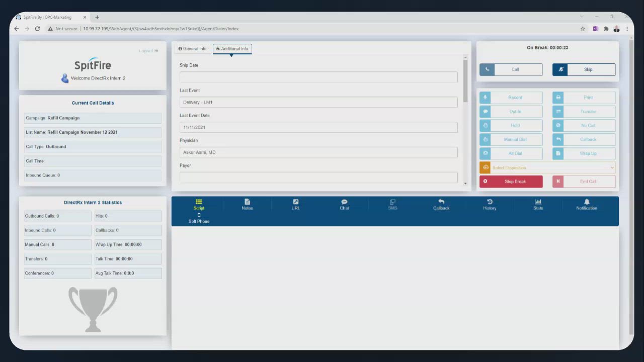644x362 pixels.
Task: Open the Script panel icon
Action: coord(199,202)
